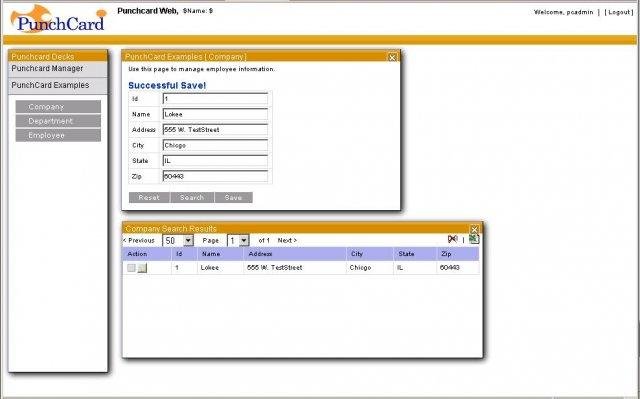Screen dimensions: 640x399
Task: Close the PunchCard Examples [Company] panel
Action: tap(392, 57)
